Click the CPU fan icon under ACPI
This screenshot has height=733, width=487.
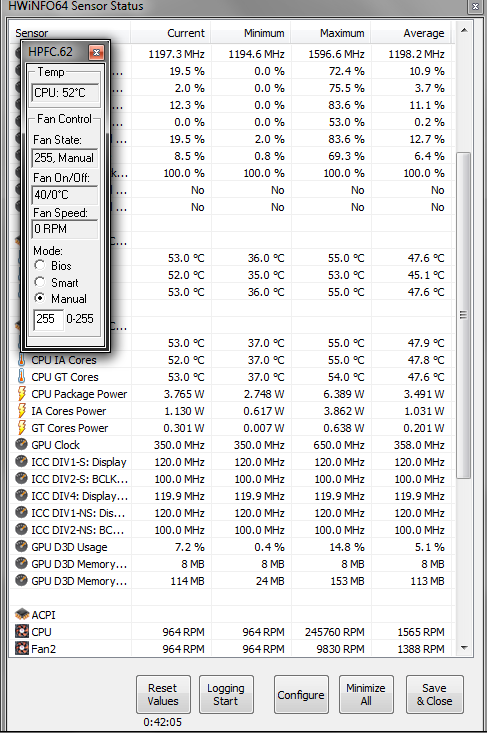[21, 632]
